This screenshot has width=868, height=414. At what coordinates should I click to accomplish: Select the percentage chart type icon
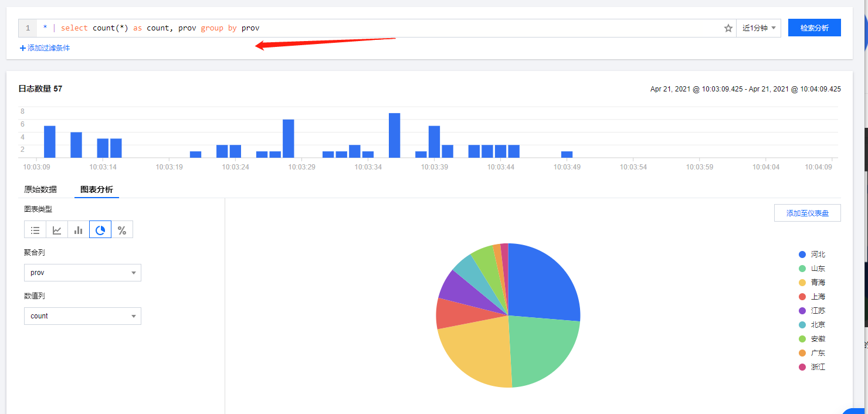(x=122, y=230)
